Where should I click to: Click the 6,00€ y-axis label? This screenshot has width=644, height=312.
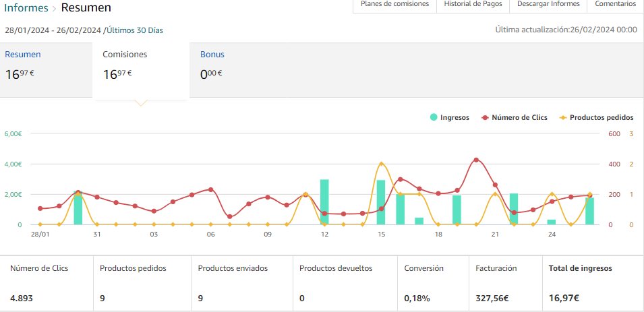tap(13, 133)
